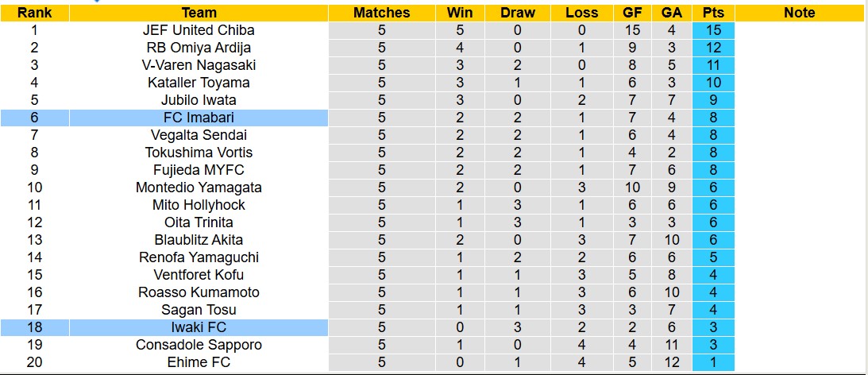Image resolution: width=868 pixels, height=375 pixels.
Task: Click the Pts column header
Action: pyautogui.click(x=713, y=13)
